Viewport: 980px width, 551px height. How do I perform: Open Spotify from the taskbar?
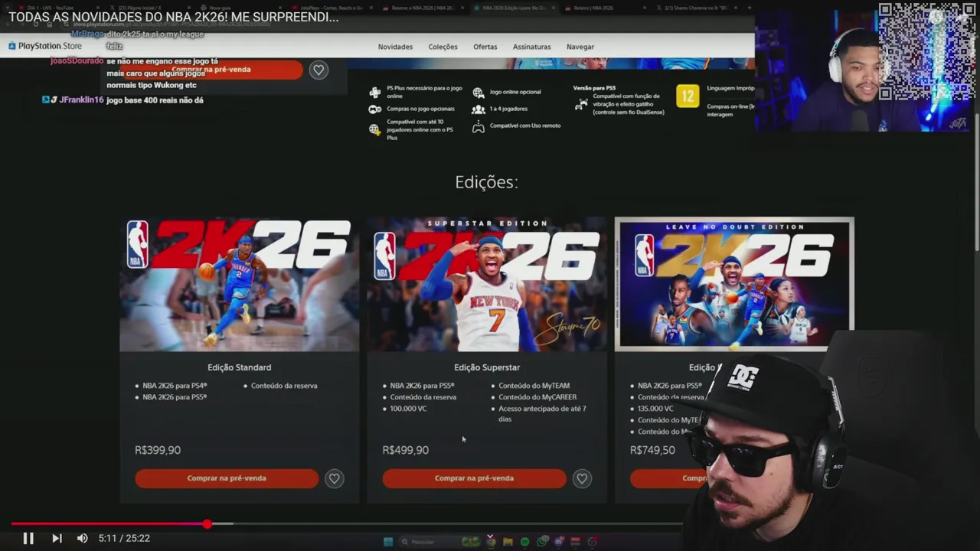524,542
